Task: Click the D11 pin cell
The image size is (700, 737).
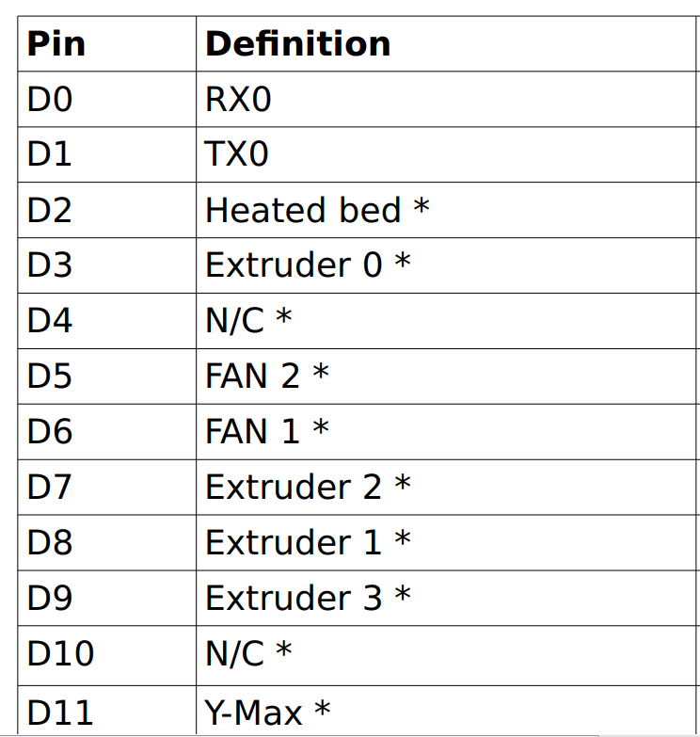Action: 60,712
